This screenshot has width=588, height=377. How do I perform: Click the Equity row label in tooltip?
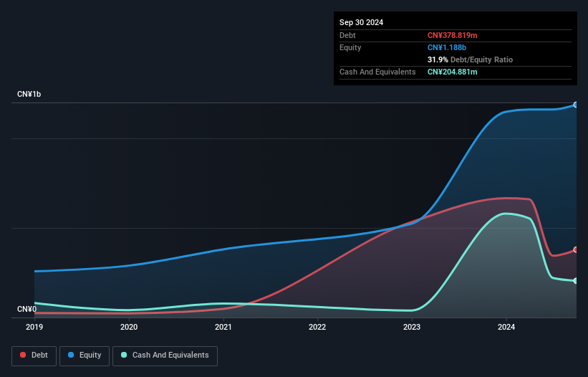[x=350, y=47]
